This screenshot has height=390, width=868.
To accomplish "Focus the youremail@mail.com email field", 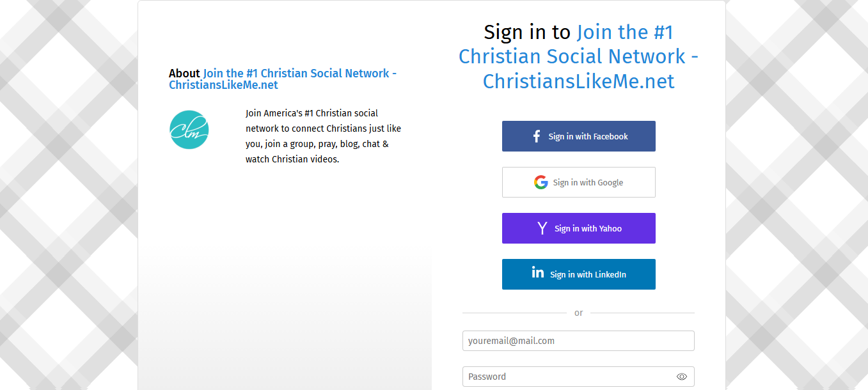I will pos(578,341).
